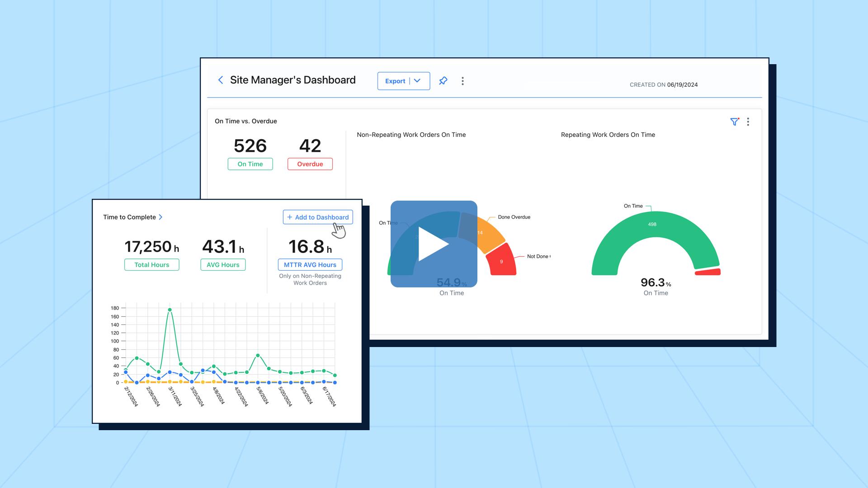Select the On Time badge under 526

(x=250, y=164)
